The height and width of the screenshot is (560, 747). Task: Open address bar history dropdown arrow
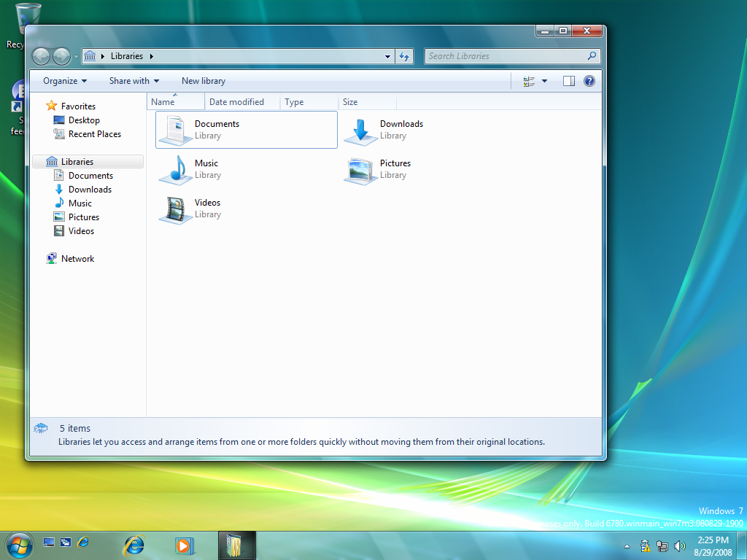coord(387,56)
